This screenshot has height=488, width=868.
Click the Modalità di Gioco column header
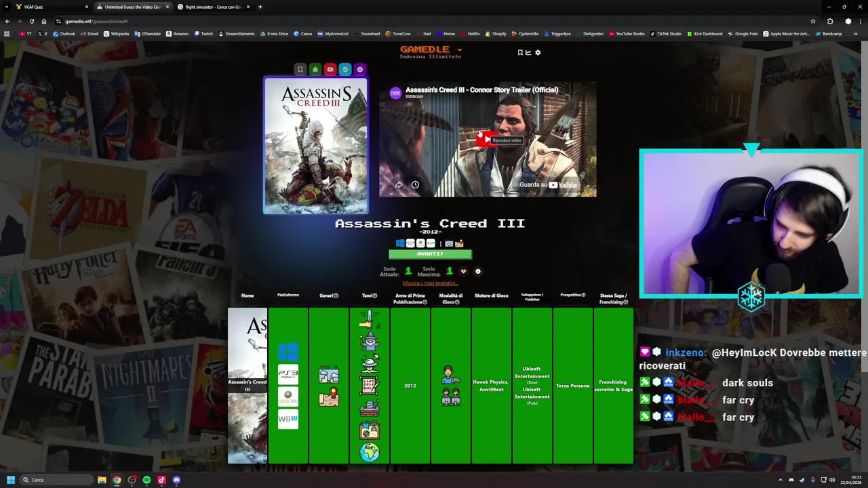451,298
